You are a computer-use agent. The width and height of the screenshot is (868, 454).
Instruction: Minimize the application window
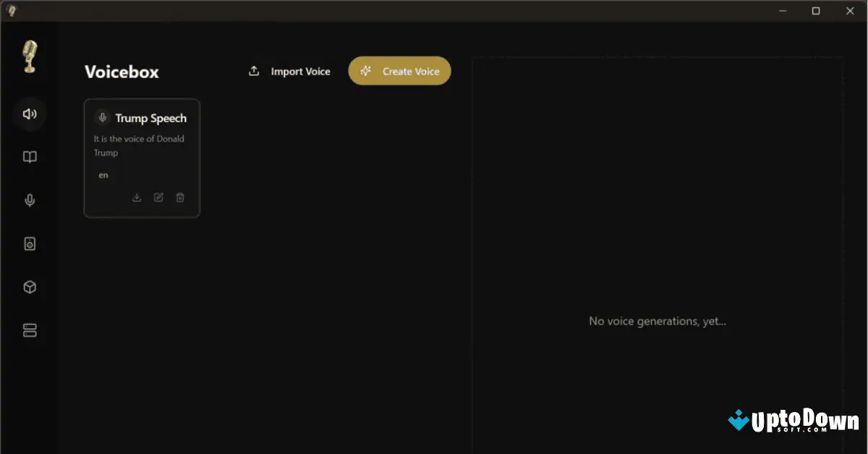click(782, 11)
